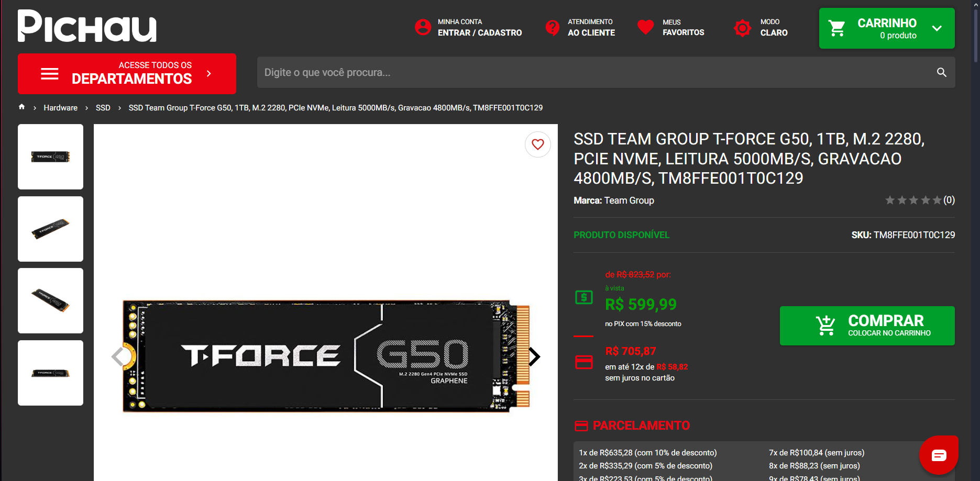This screenshot has height=481, width=980.
Task: Click the product title heading
Action: pyautogui.click(x=749, y=159)
